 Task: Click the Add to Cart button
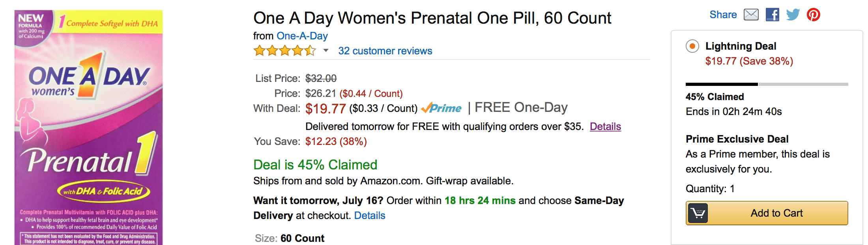767,213
